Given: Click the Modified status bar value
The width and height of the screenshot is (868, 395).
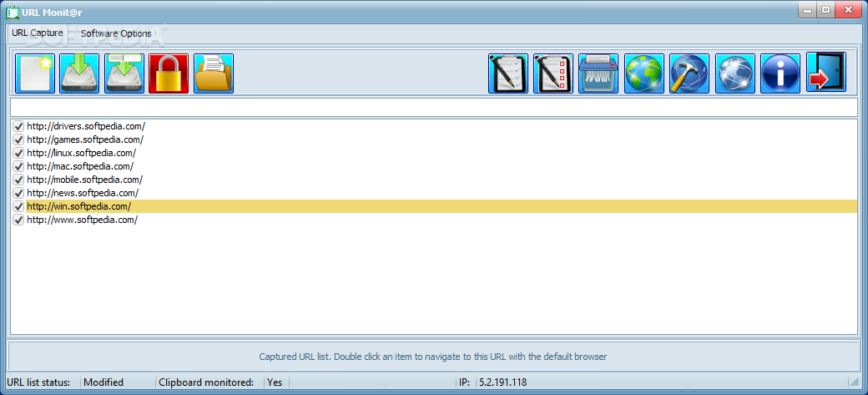Looking at the screenshot, I should pos(103,382).
